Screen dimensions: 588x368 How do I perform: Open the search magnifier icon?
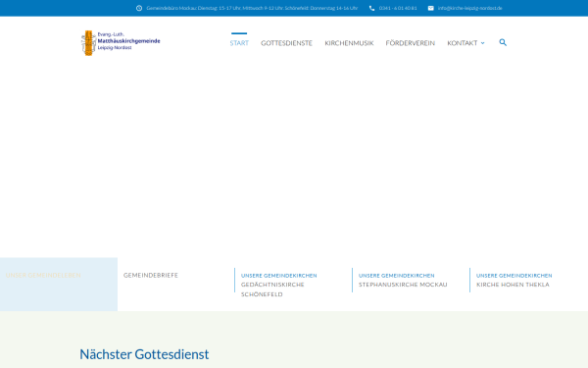click(x=503, y=42)
